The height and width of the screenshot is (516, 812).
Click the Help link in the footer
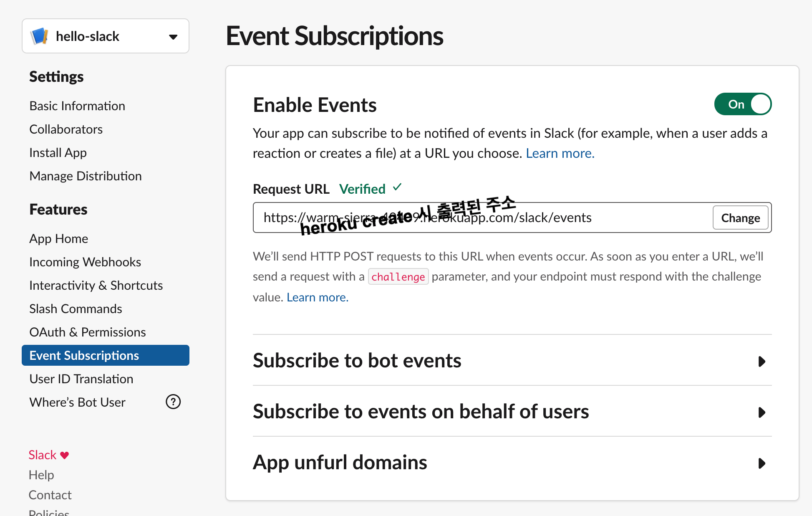41,475
